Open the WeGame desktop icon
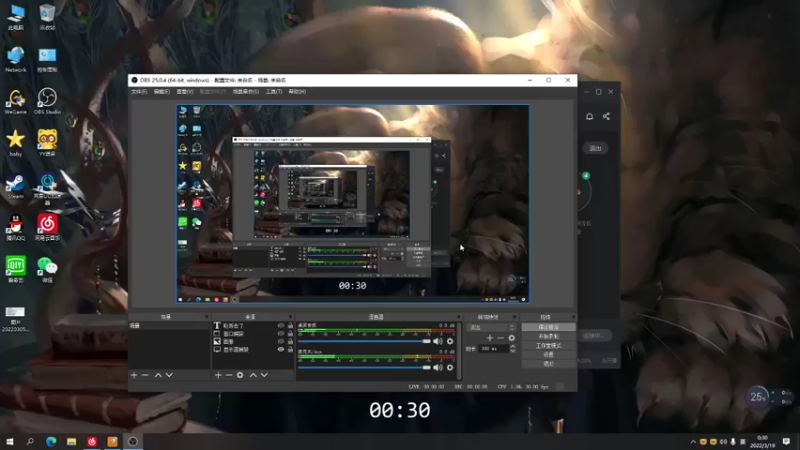This screenshot has height=450, width=800. (x=15, y=102)
